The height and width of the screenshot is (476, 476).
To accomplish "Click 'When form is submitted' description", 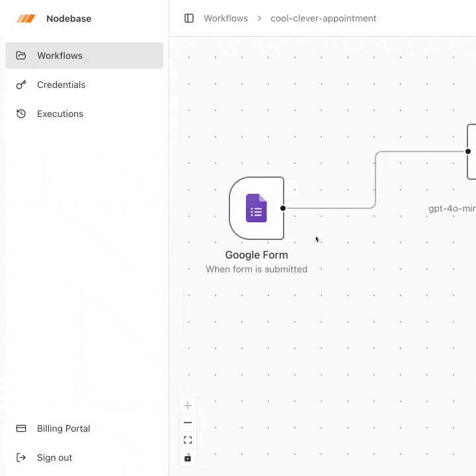I will [x=257, y=269].
